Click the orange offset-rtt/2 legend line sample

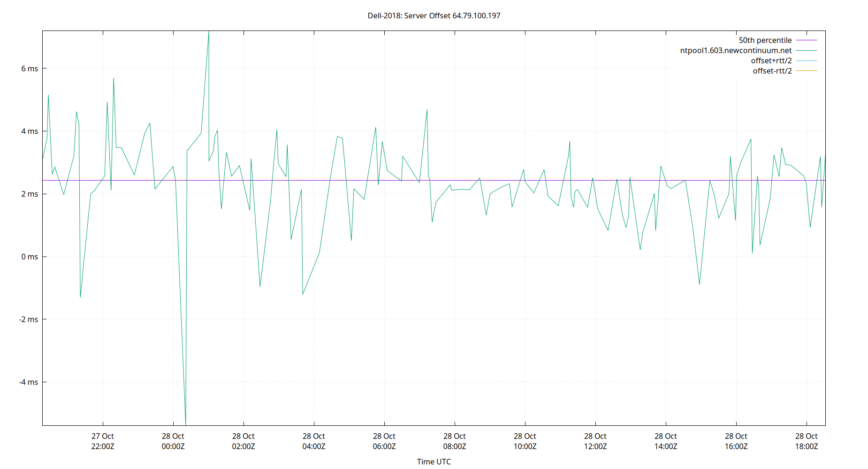click(x=807, y=70)
